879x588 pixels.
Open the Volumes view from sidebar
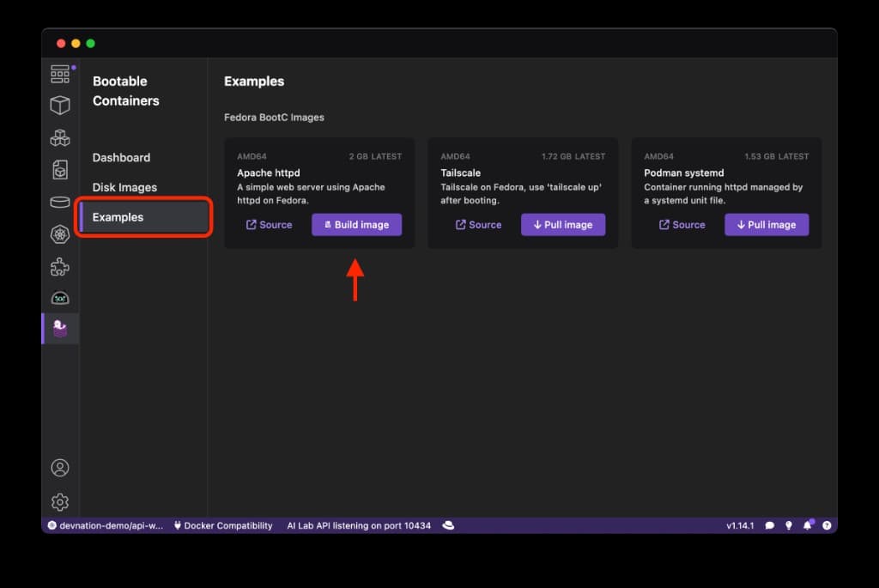pos(60,200)
